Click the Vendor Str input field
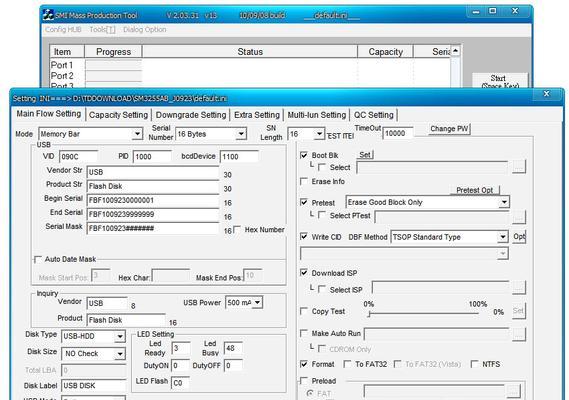This screenshot has width=569, height=400. pyautogui.click(x=153, y=172)
